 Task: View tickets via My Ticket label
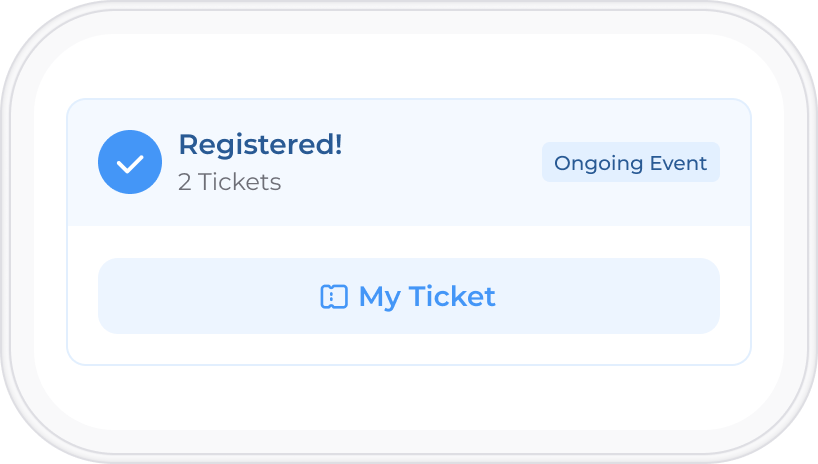click(x=427, y=297)
